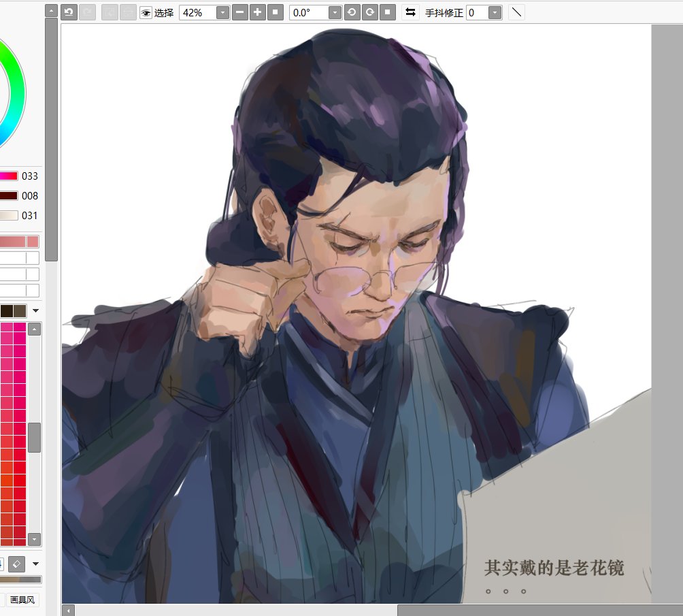Reset the canvas rotation
The width and height of the screenshot is (683, 616).
coord(387,12)
